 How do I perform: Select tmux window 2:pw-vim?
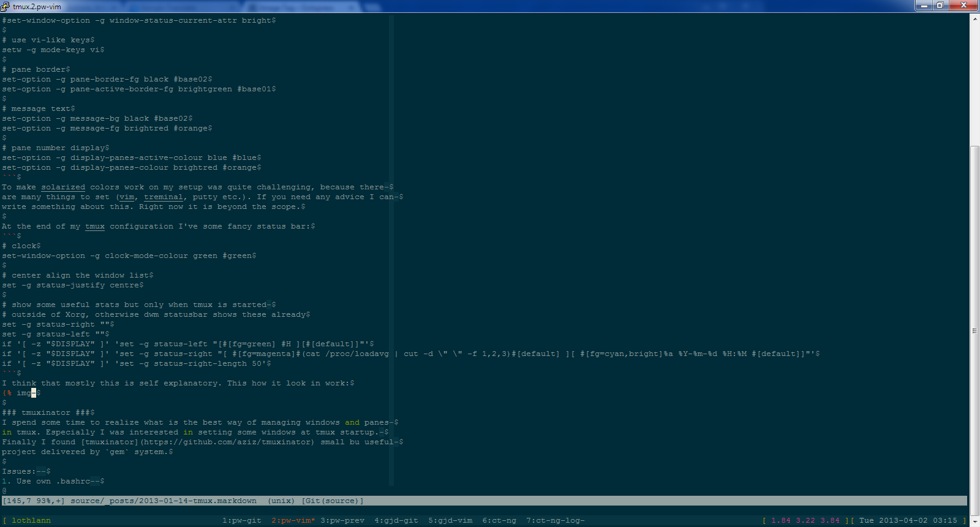point(293,520)
